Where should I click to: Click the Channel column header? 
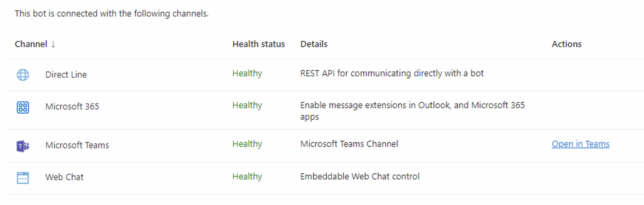tap(31, 44)
